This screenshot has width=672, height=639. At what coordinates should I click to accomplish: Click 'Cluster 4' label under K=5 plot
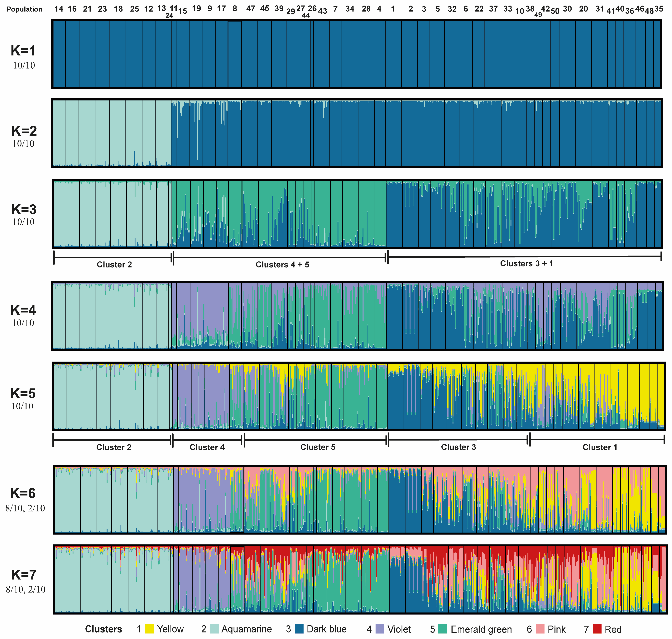tap(207, 447)
